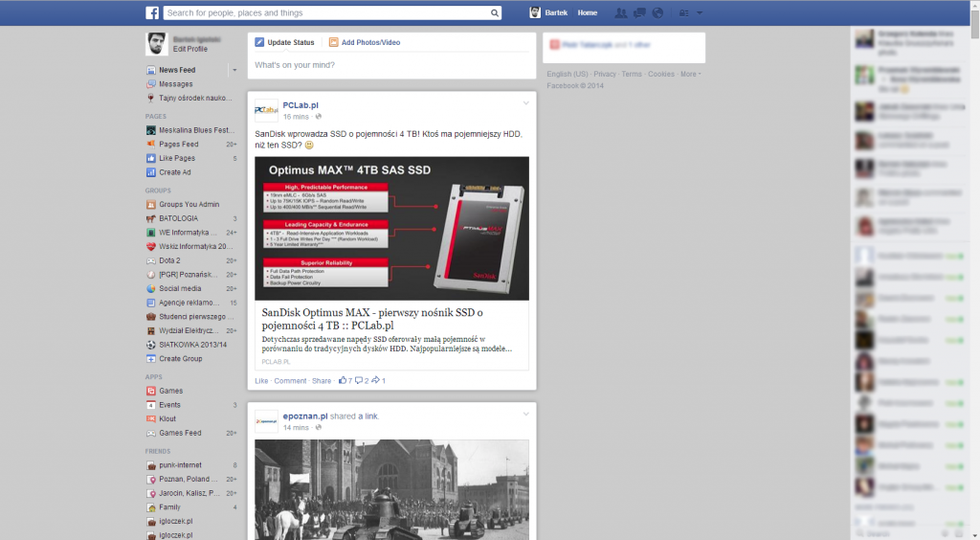
Task: Click Games Feed icon
Action: [150, 433]
